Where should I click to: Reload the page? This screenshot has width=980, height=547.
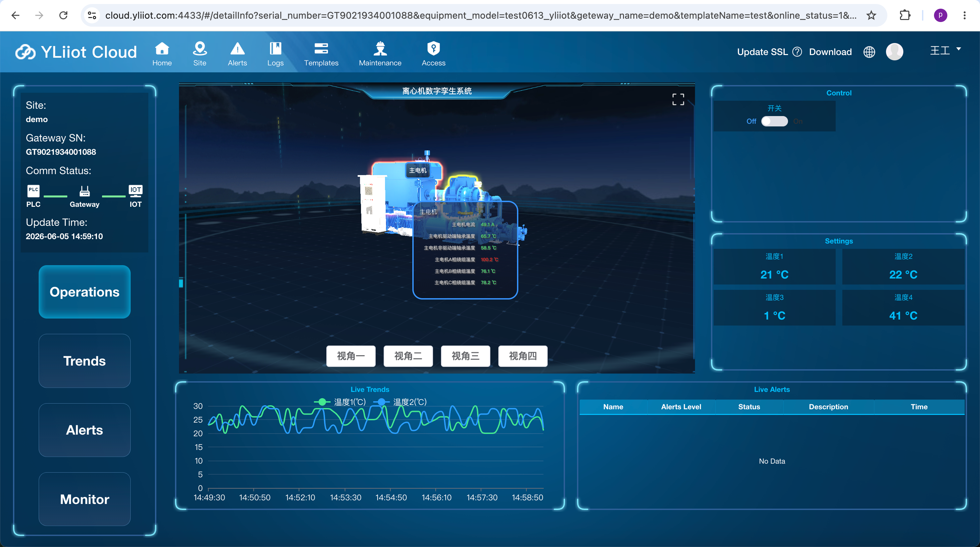click(x=64, y=15)
